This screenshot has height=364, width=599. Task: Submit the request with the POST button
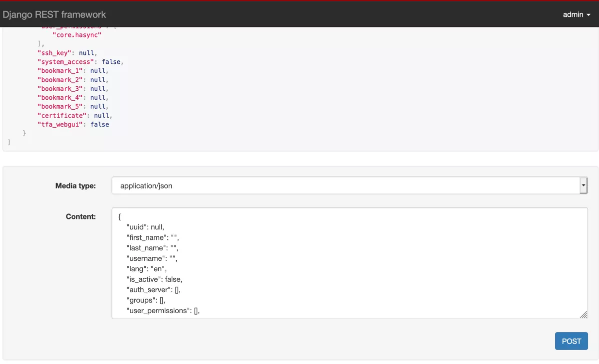click(571, 341)
